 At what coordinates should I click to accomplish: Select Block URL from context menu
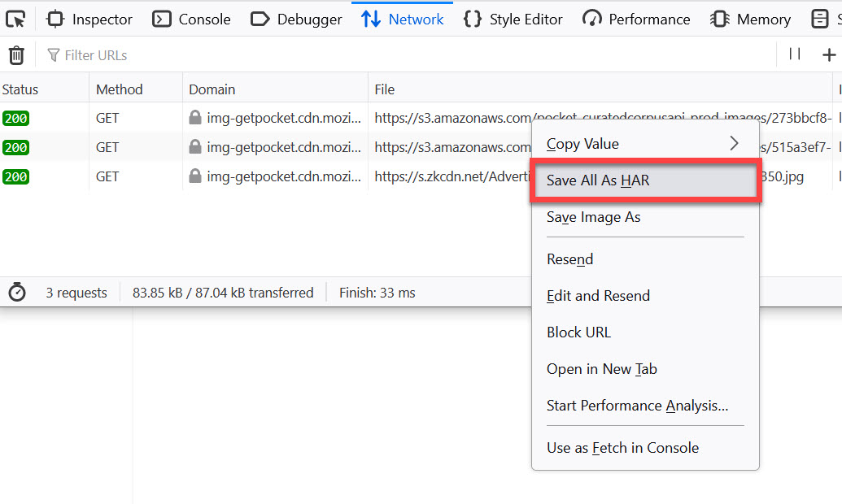pyautogui.click(x=578, y=332)
